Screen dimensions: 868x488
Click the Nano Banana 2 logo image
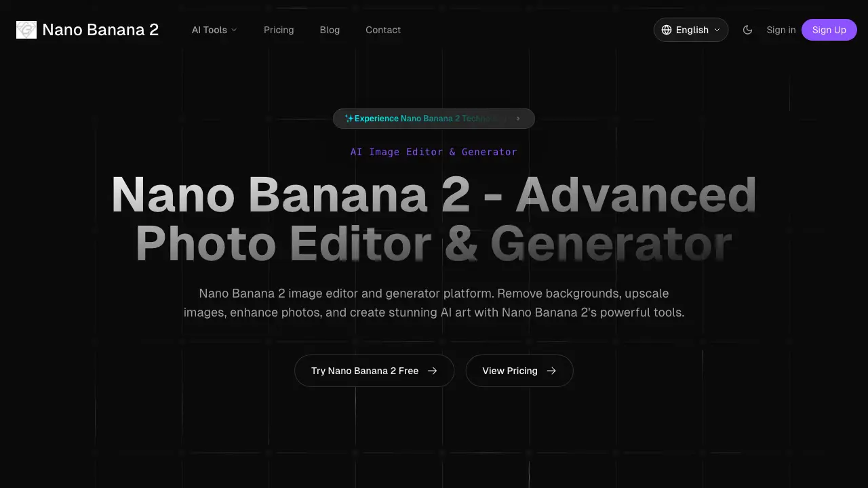(x=26, y=30)
